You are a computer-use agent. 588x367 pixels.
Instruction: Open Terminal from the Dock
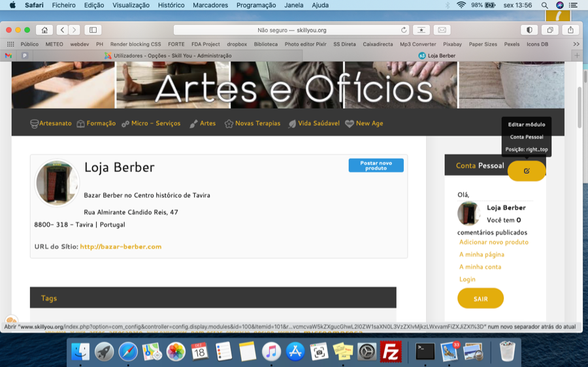point(425,352)
